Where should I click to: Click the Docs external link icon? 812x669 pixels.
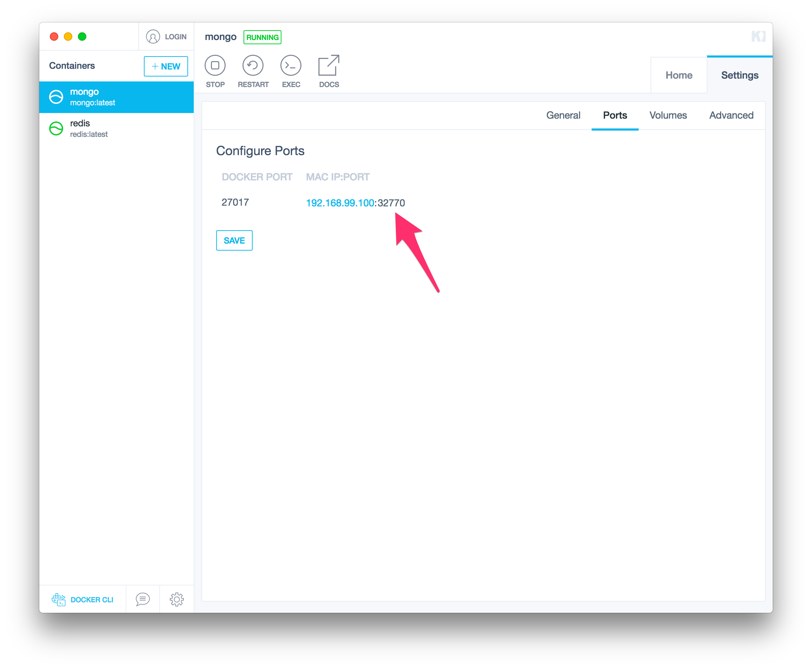328,65
